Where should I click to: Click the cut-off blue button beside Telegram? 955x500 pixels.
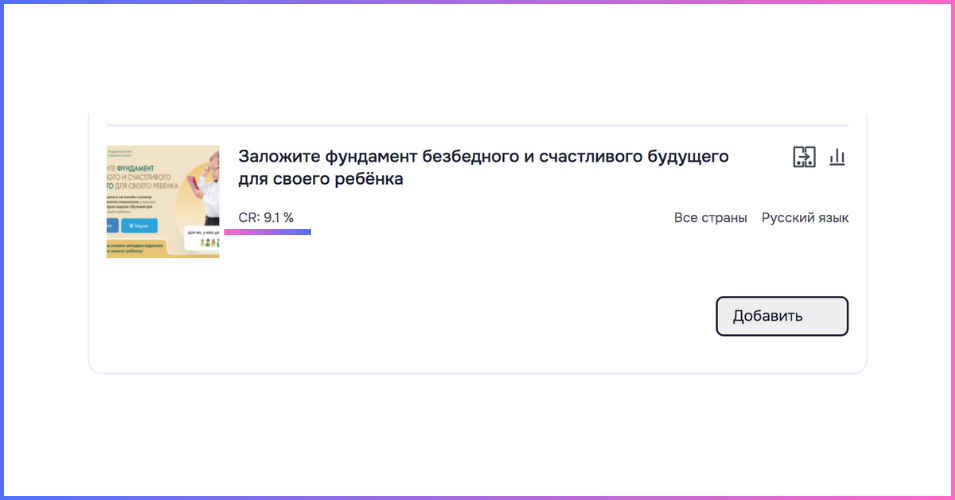(112, 225)
